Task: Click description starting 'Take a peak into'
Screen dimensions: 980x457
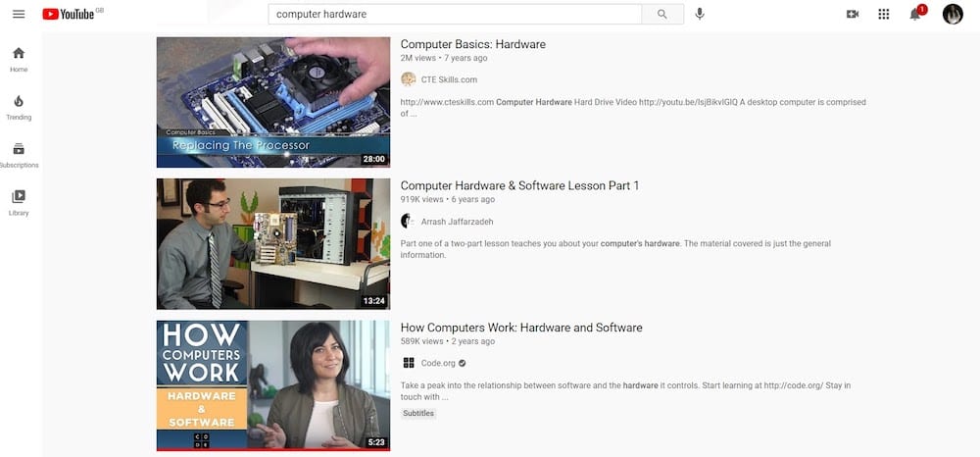Action: pyautogui.click(x=625, y=390)
